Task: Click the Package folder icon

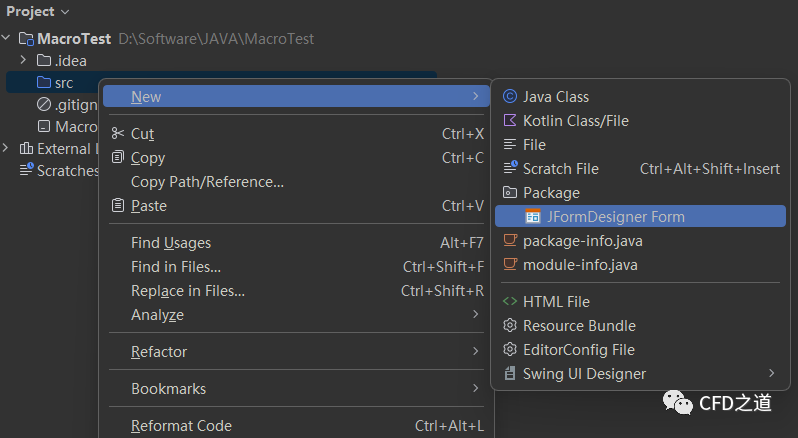Action: pyautogui.click(x=510, y=193)
